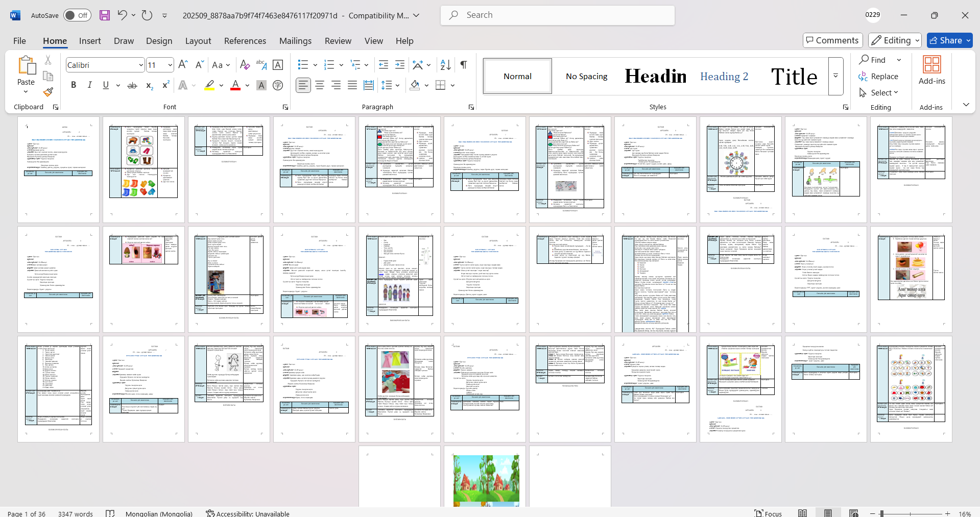This screenshot has height=517, width=980.
Task: Apply the No Spacing style
Action: click(587, 76)
